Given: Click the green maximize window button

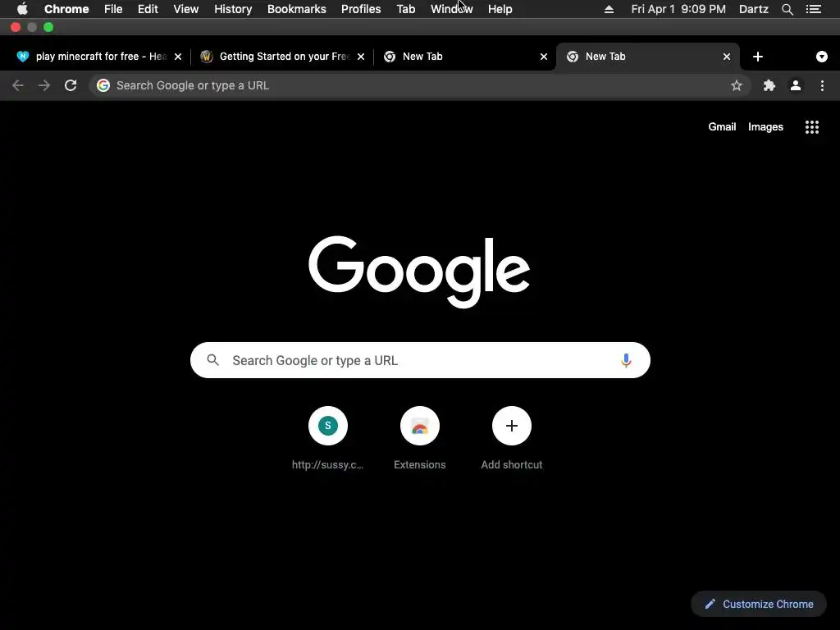Looking at the screenshot, I should 48,27.
